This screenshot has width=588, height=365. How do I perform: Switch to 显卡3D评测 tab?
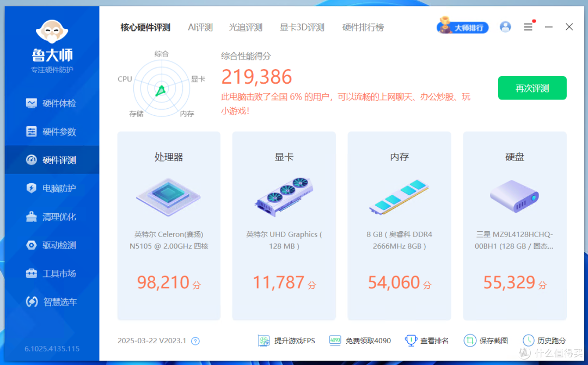click(x=302, y=27)
